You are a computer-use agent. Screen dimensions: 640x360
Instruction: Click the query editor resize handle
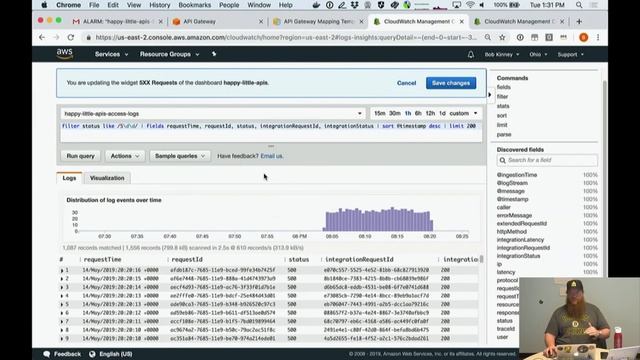click(271, 146)
